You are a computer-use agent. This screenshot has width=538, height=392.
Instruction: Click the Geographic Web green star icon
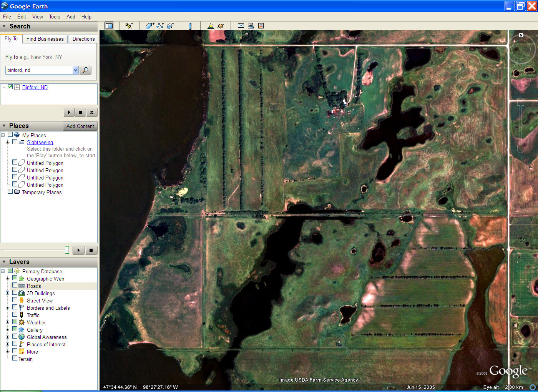[x=22, y=279]
